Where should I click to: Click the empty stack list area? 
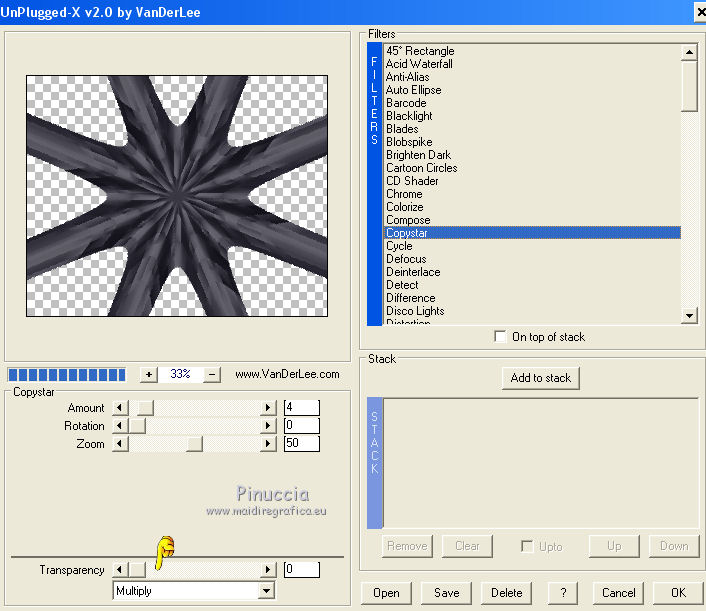541,463
